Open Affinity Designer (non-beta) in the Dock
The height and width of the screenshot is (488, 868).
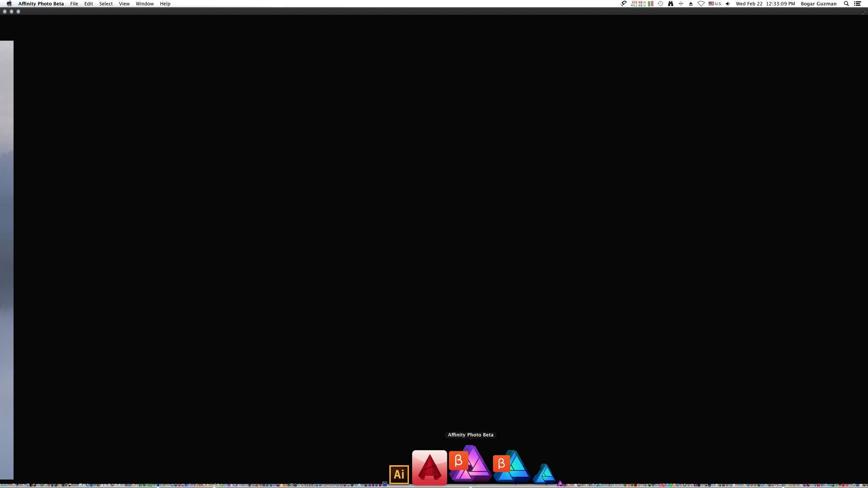[544, 473]
